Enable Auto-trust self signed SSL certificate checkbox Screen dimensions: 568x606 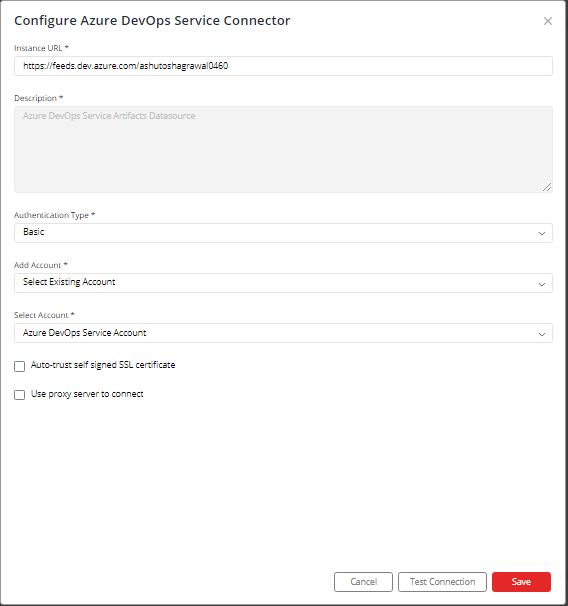tap(19, 366)
